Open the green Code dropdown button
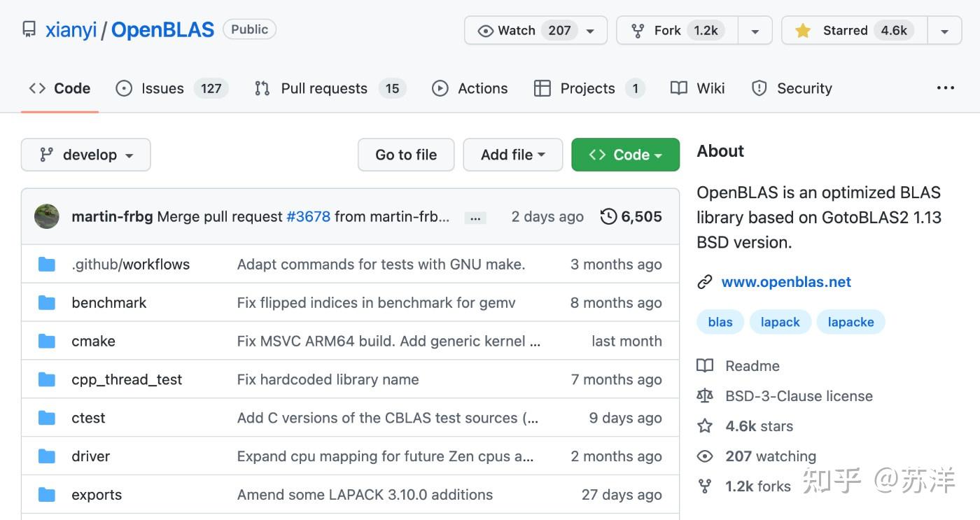The image size is (980, 520). tap(625, 155)
